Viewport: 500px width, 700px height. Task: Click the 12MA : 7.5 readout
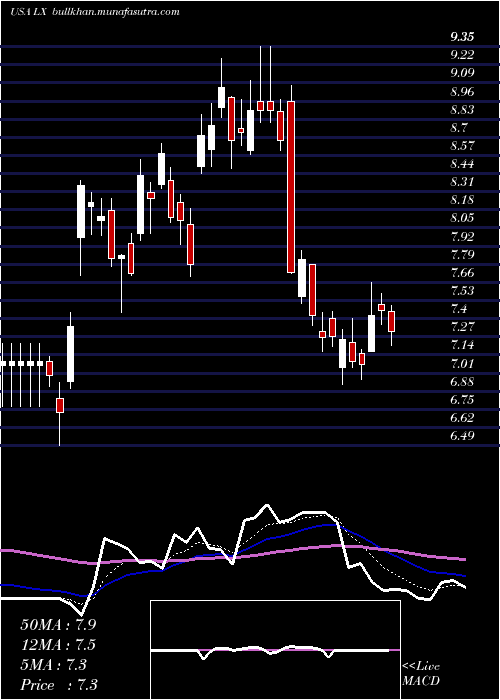click(58, 645)
